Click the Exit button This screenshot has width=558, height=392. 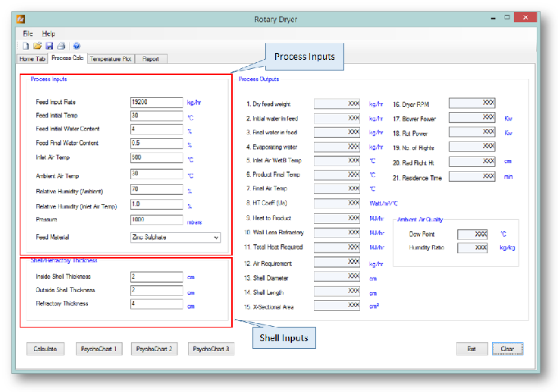[x=472, y=349]
